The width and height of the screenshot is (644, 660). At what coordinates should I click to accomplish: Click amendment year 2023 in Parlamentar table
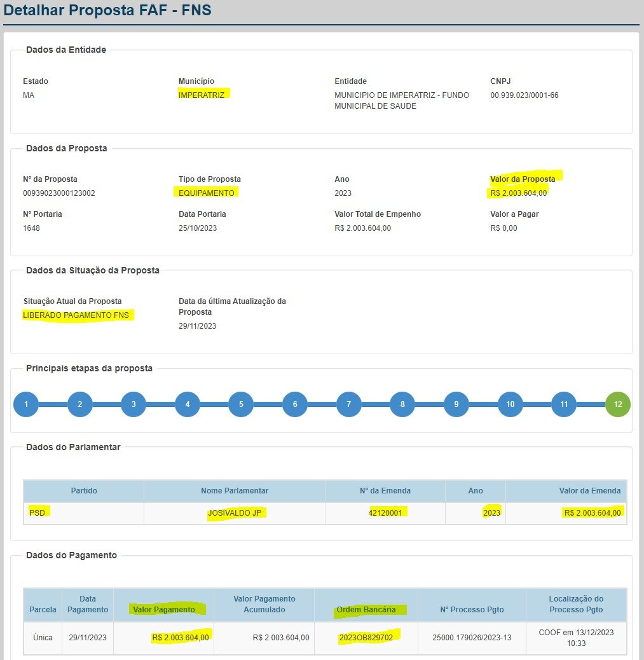click(x=491, y=512)
